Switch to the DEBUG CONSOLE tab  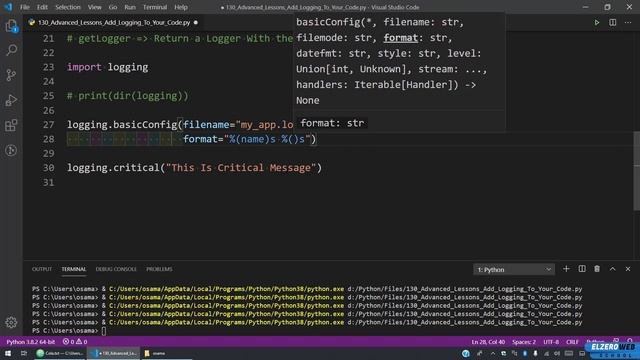coord(116,269)
